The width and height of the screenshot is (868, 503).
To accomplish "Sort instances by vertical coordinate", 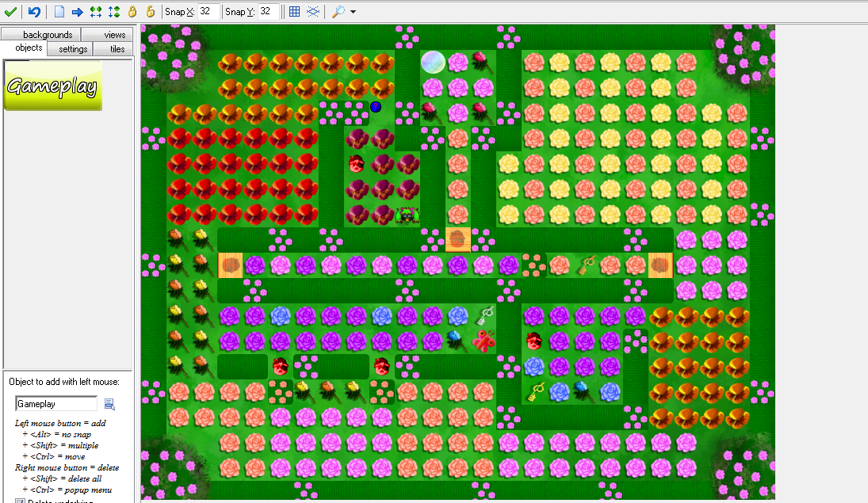I will [x=114, y=12].
